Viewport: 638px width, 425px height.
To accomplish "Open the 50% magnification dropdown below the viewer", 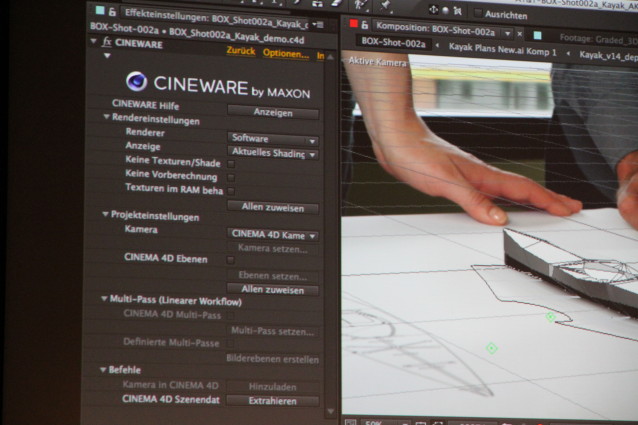I will (x=385, y=422).
